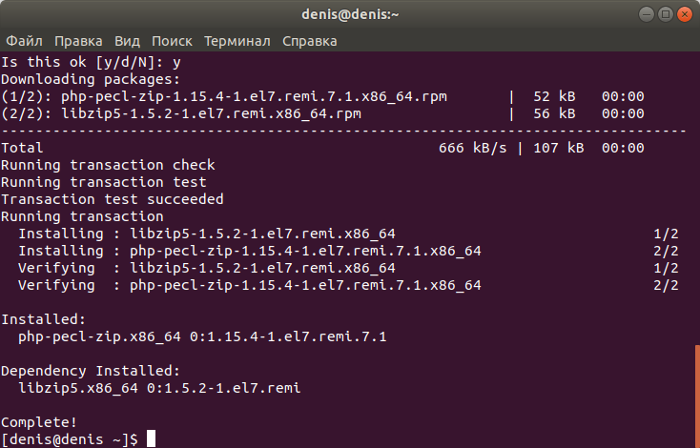Screen dimensions: 700x448
Task: Click the 'Complete!' output line
Action: coord(39,422)
